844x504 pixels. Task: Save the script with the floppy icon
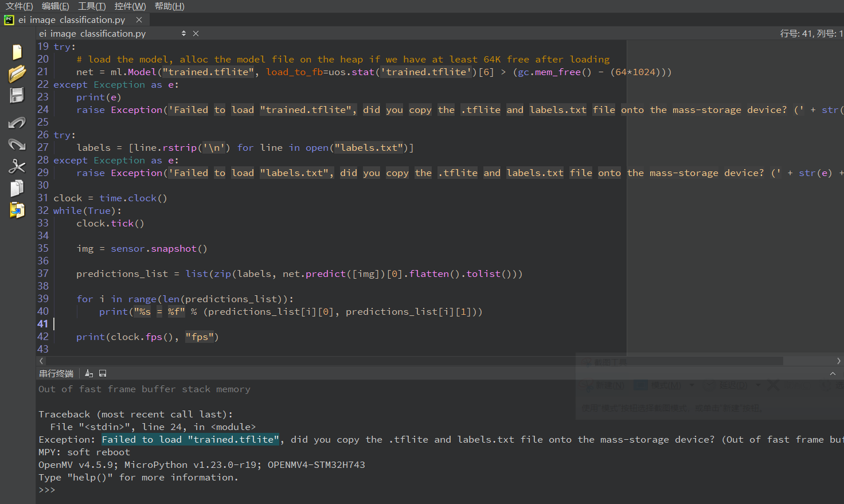[17, 95]
